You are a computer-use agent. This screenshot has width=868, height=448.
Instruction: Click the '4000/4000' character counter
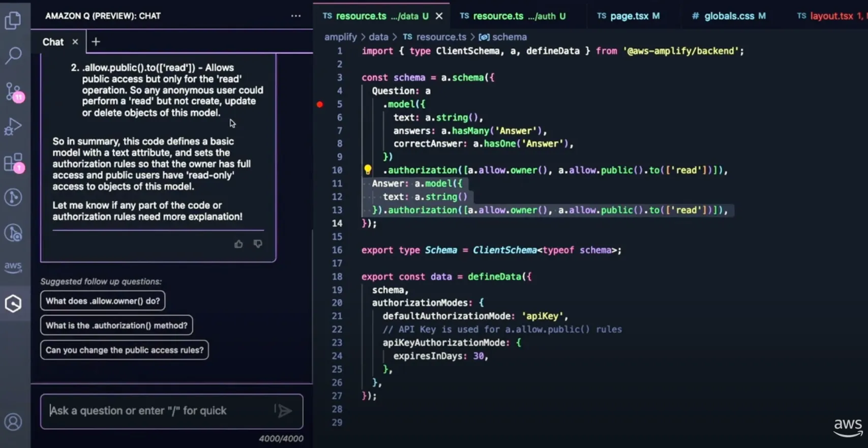pos(281,439)
